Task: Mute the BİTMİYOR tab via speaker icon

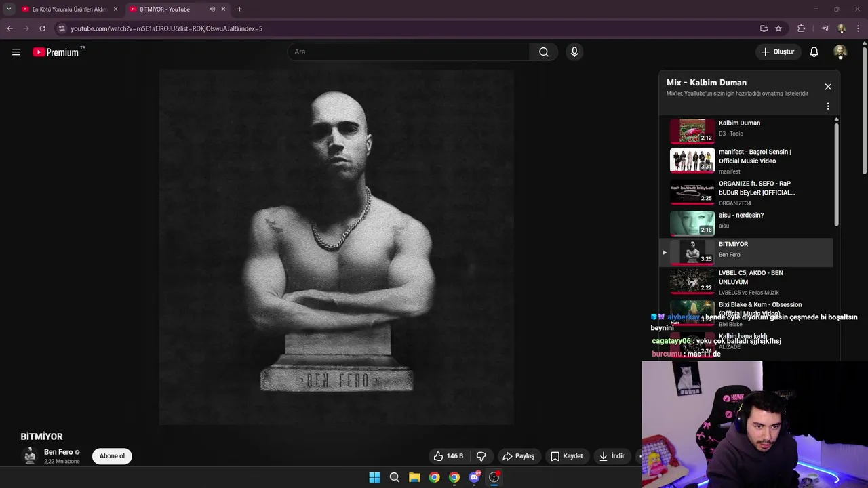Action: point(212,9)
